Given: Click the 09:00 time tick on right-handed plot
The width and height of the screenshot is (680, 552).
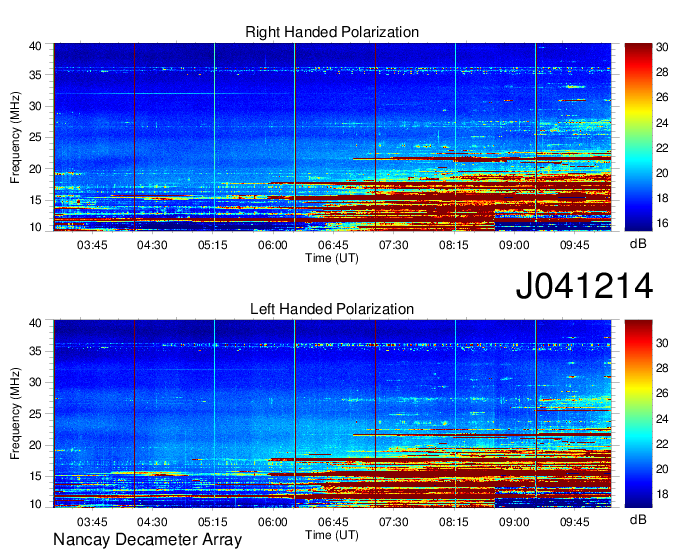Looking at the screenshot, I should tap(514, 245).
